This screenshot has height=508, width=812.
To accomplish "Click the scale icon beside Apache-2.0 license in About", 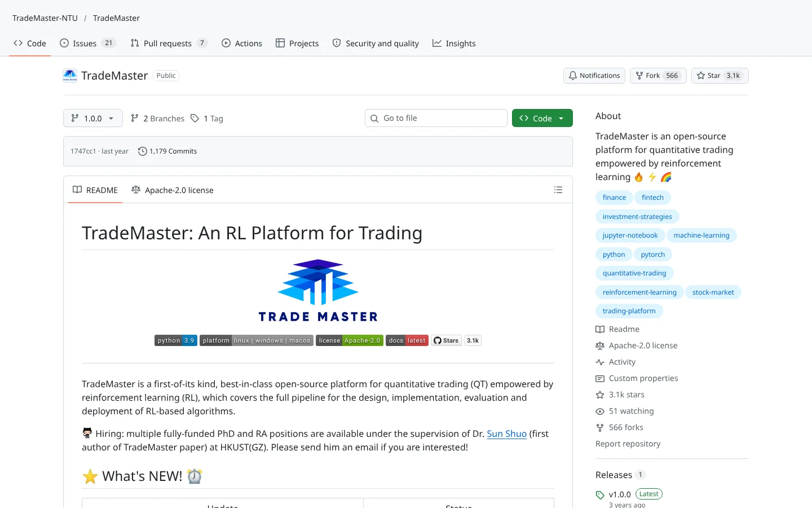I will (600, 345).
